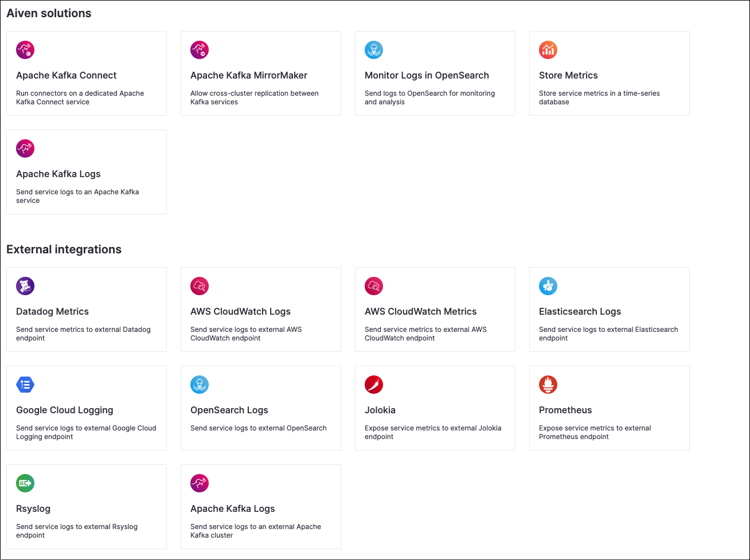Click the Apache Kafka Connect icon
The width and height of the screenshot is (750, 560).
[x=25, y=50]
